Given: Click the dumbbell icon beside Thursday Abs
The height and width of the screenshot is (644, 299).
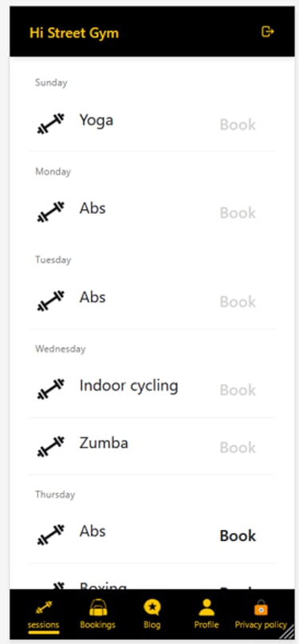Looking at the screenshot, I should pyautogui.click(x=51, y=535).
